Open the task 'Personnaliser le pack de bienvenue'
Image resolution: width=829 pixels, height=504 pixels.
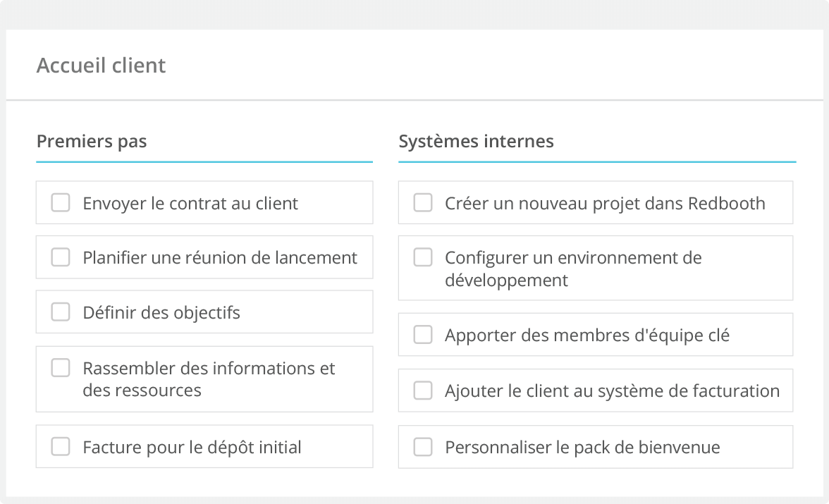coord(582,446)
